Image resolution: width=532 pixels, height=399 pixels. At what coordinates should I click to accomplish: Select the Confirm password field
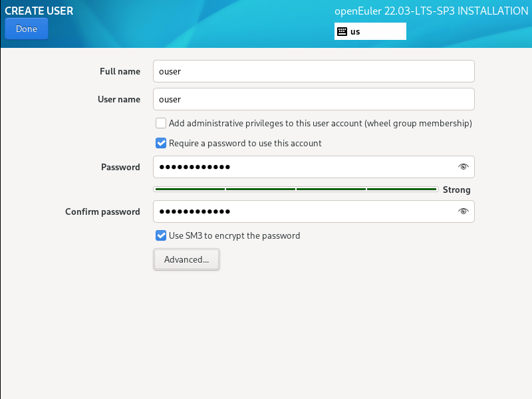[x=303, y=211]
